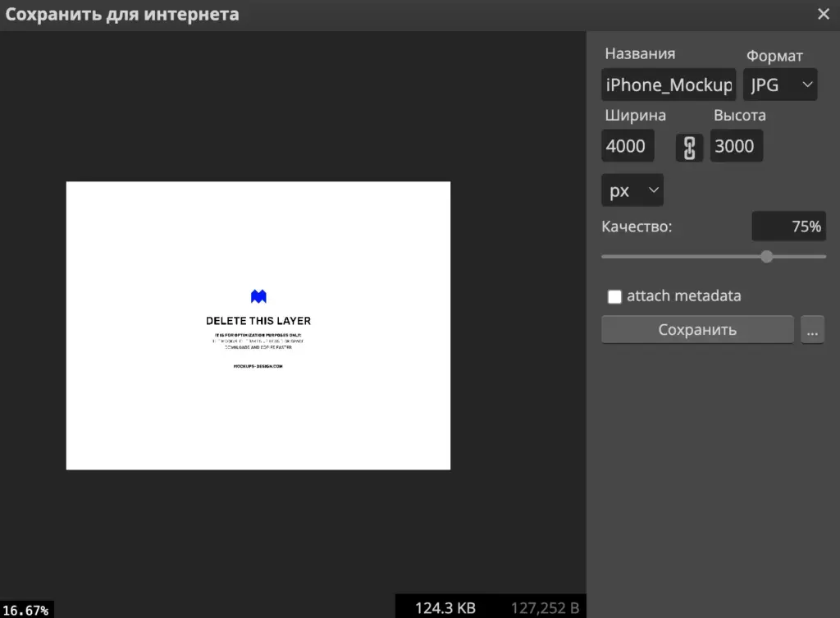
Task: Toggle the aspect ratio chain link icon
Action: 689,148
